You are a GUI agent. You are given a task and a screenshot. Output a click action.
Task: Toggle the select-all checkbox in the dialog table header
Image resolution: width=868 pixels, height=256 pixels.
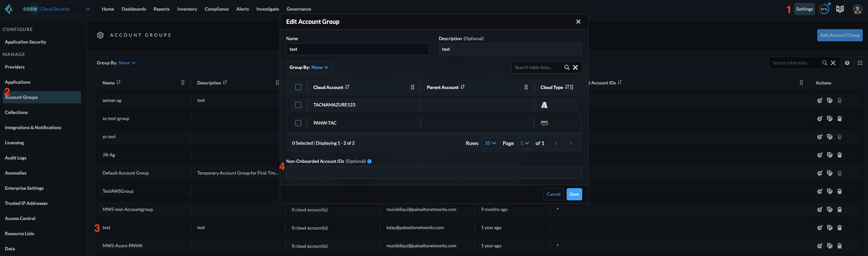(298, 87)
